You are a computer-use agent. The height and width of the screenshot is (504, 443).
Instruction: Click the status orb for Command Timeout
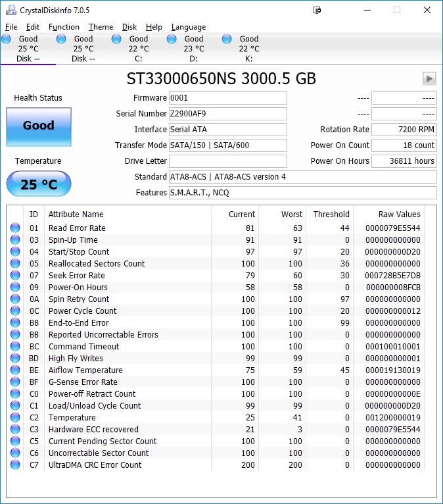tap(15, 347)
